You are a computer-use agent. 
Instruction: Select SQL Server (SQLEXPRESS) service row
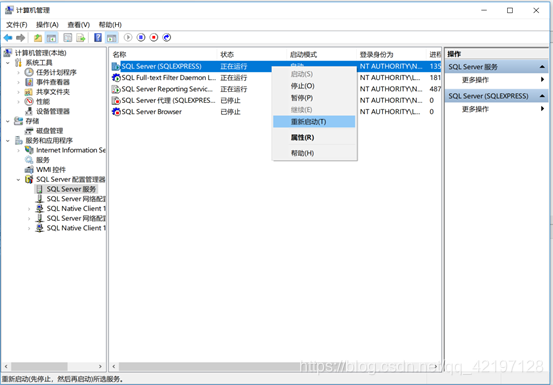coord(275,66)
